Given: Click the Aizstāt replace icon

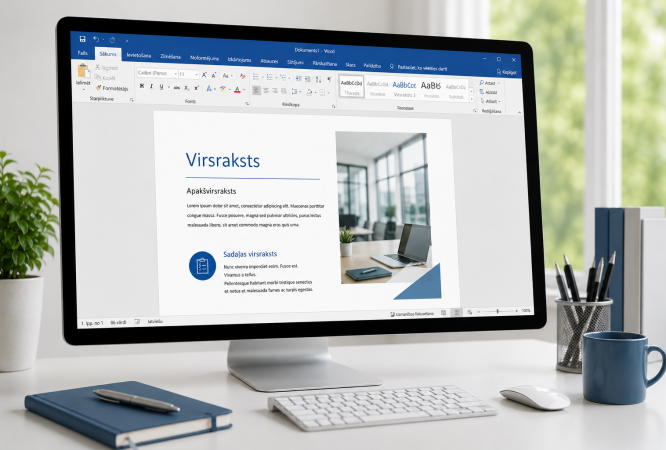Looking at the screenshot, I should point(482,92).
